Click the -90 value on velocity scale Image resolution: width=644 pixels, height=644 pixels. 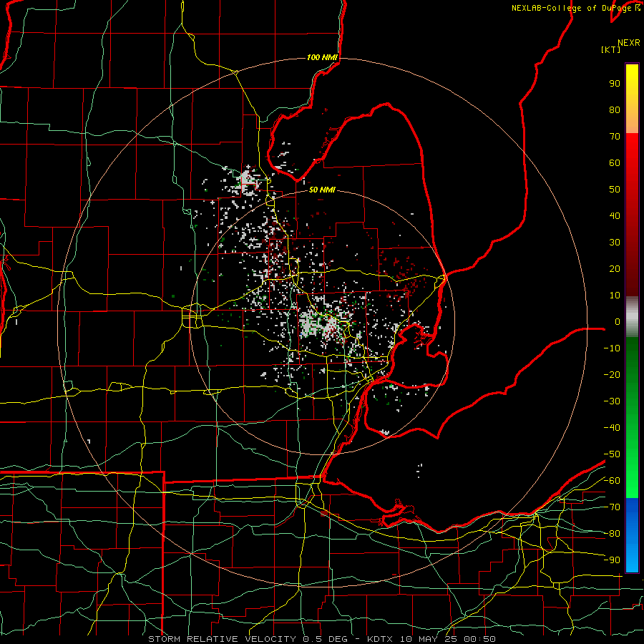pos(612,560)
